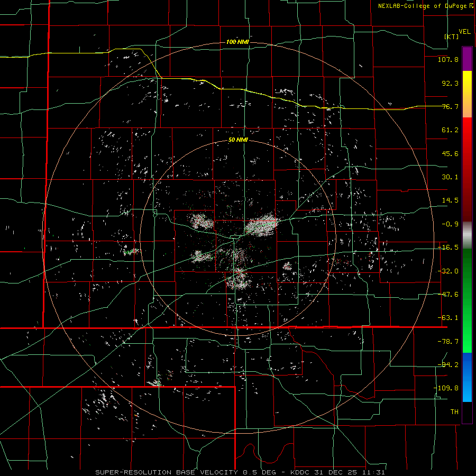The image size is (476, 476).
Task: Click the -16.5 velocity scale value
Action: click(448, 248)
